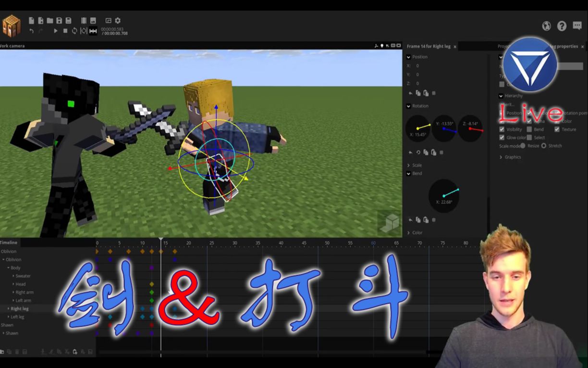Expand the indented Shawn tree node
The height and width of the screenshot is (368, 588).
click(4, 333)
